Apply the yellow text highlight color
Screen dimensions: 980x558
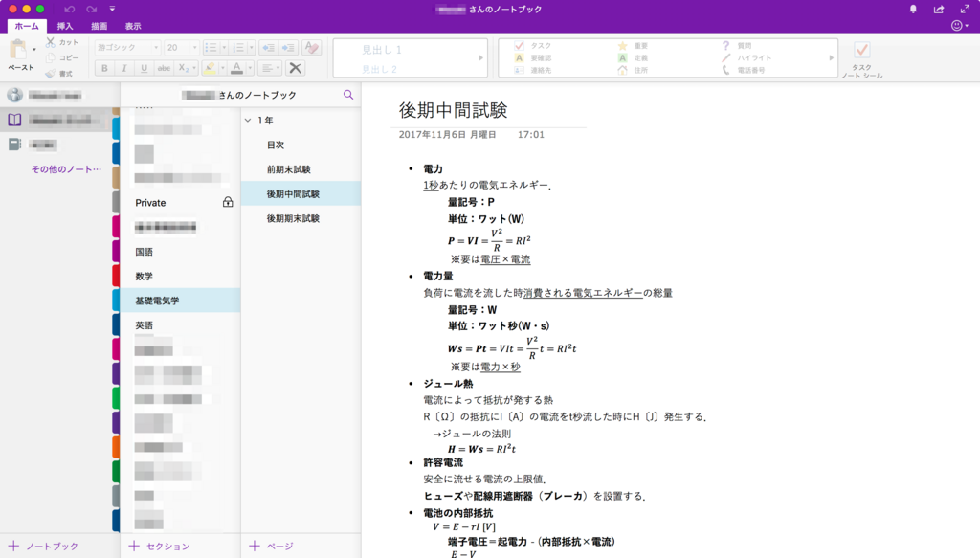tap(210, 68)
